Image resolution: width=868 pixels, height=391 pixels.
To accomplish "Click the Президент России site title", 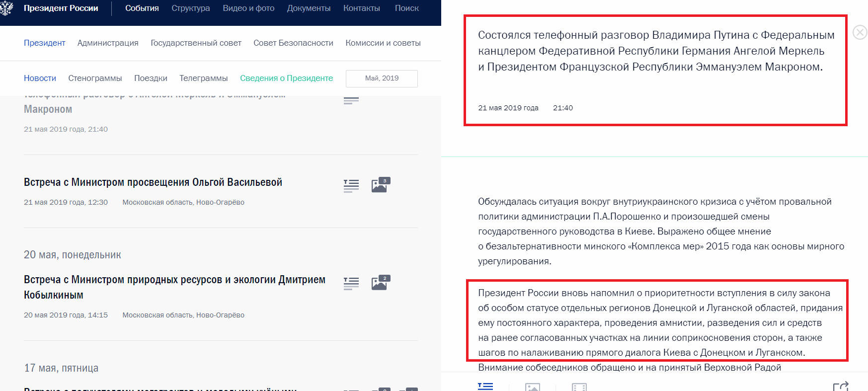I will pos(61,8).
